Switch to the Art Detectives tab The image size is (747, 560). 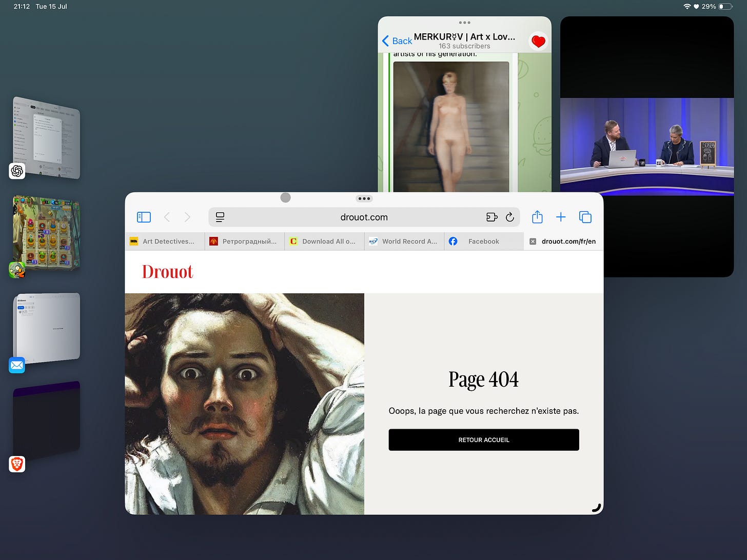(x=165, y=242)
